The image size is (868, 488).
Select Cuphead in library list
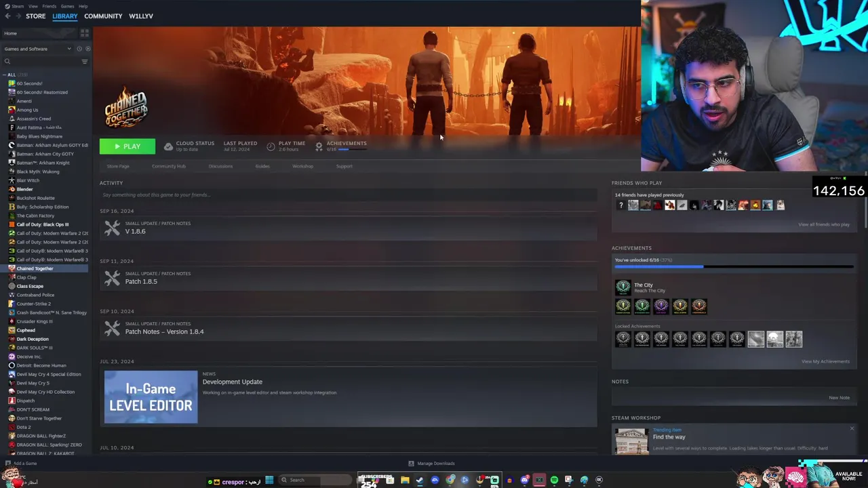tap(26, 330)
